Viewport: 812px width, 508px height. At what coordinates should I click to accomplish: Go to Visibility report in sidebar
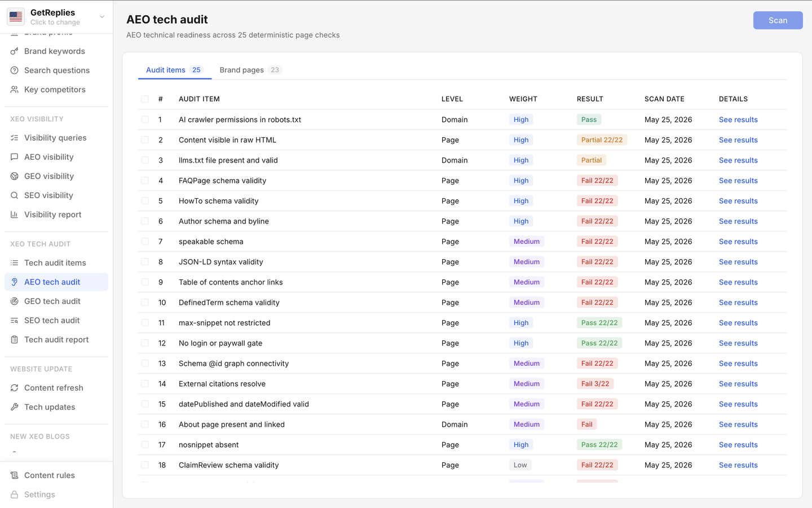pyautogui.click(x=56, y=214)
